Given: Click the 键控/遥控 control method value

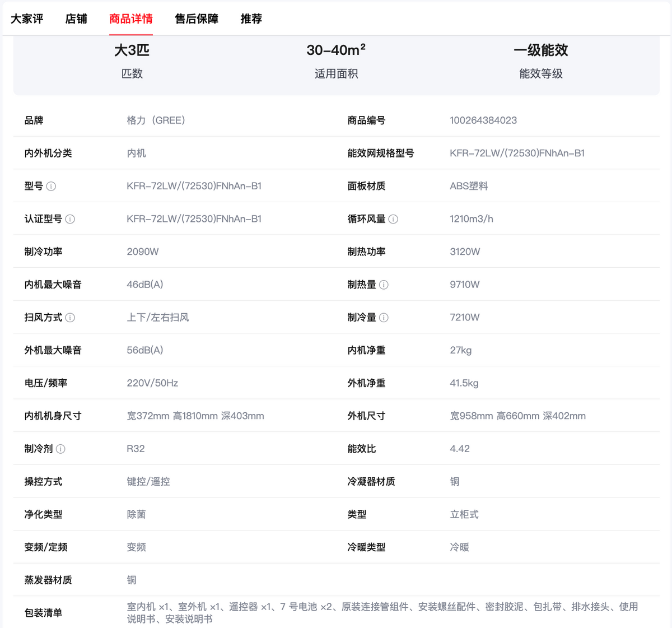Looking at the screenshot, I should (x=148, y=482).
